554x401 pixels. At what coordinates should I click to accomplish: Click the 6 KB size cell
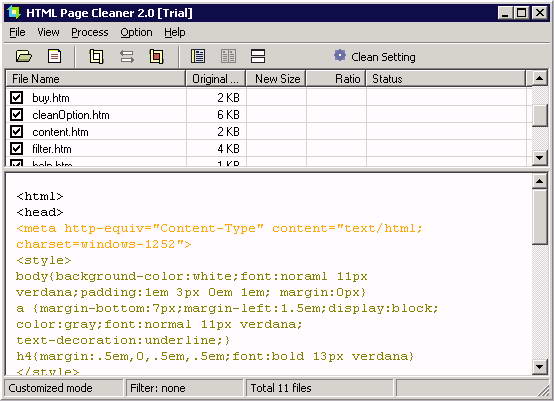tap(228, 114)
